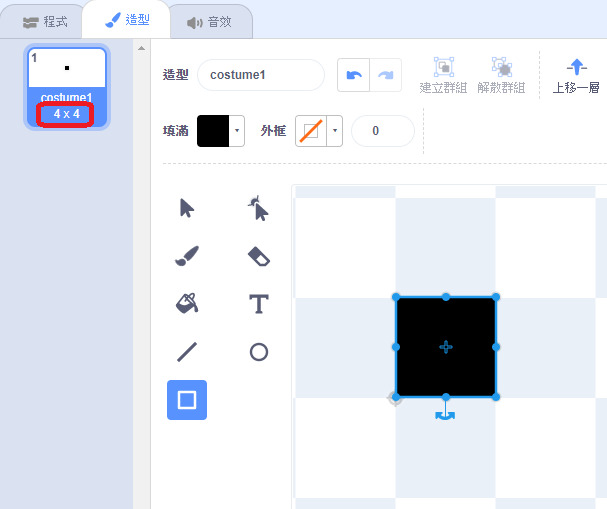Click the 4 x 4 size label
Image resolution: width=607 pixels, height=509 pixels.
[66, 114]
